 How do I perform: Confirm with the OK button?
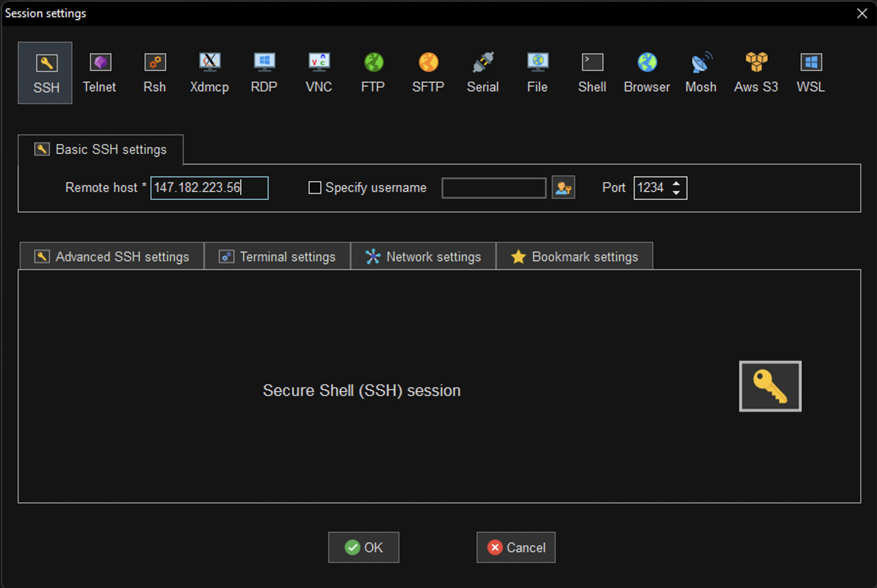[x=364, y=547]
